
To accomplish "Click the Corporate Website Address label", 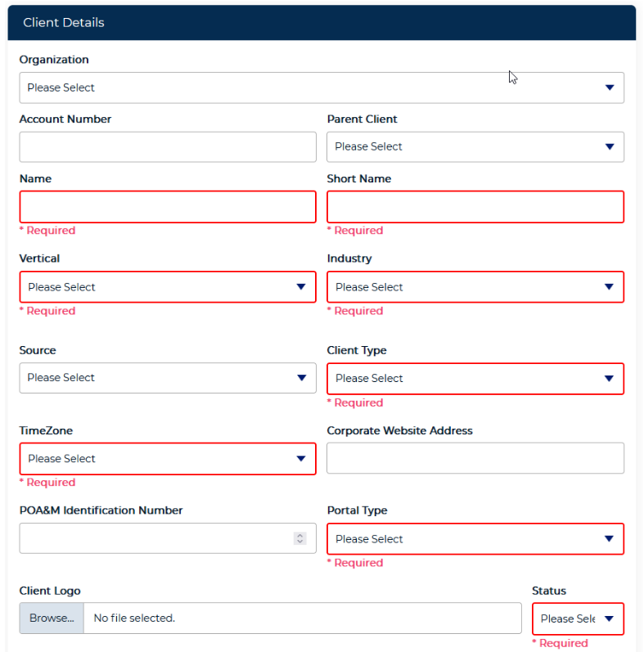I will pos(400,430).
